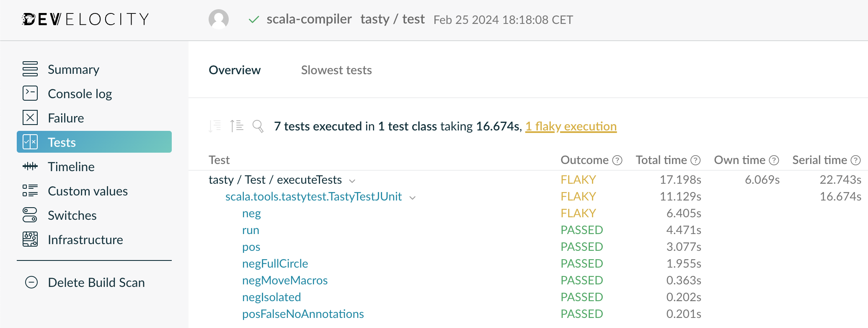Open the test search magnifier icon

click(258, 126)
